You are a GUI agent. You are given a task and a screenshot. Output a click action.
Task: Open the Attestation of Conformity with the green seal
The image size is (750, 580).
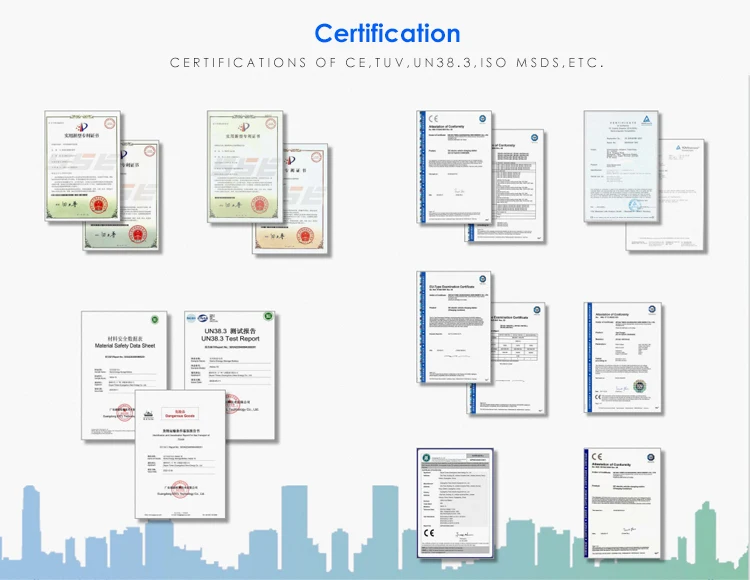click(x=623, y=358)
